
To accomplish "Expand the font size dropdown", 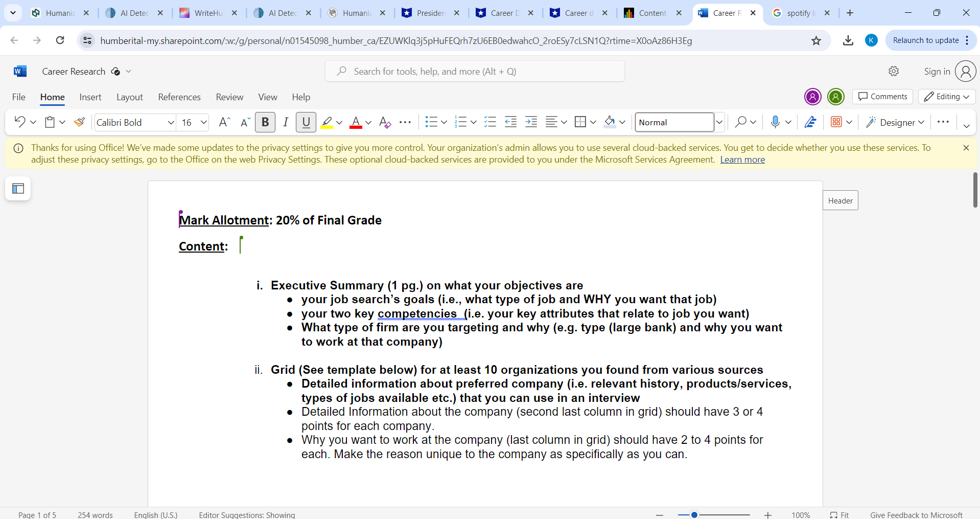I will pyautogui.click(x=204, y=122).
